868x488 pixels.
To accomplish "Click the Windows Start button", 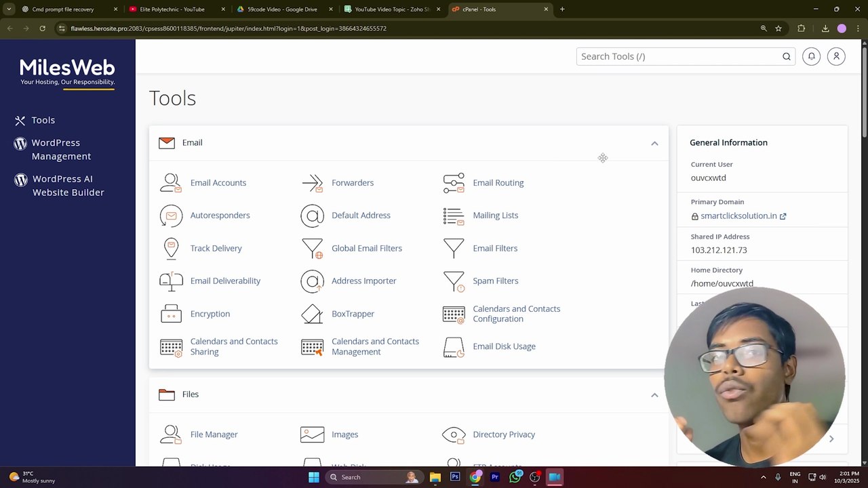I will point(313,477).
